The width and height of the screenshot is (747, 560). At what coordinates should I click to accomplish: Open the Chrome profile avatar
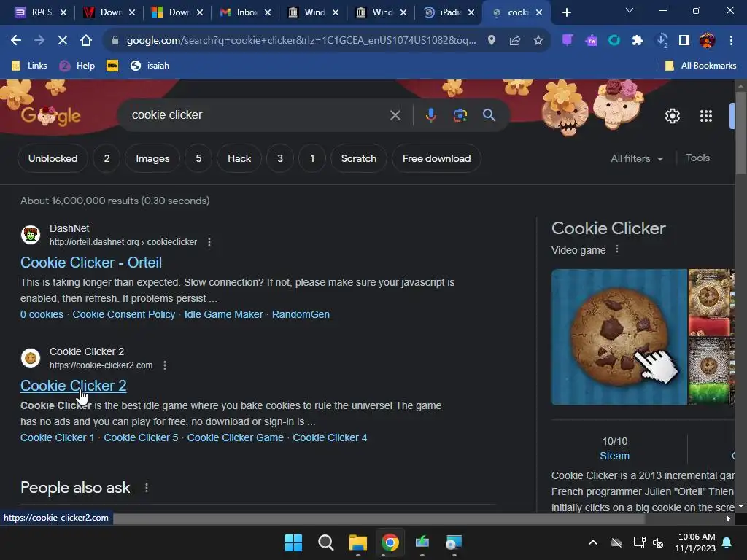click(x=708, y=41)
